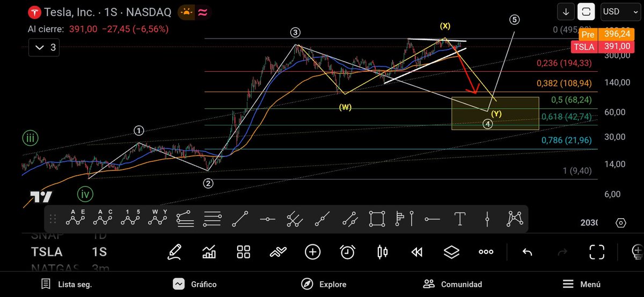Select the rectangle shape tool
Viewport: 644px width, 297px height.
[x=377, y=219]
